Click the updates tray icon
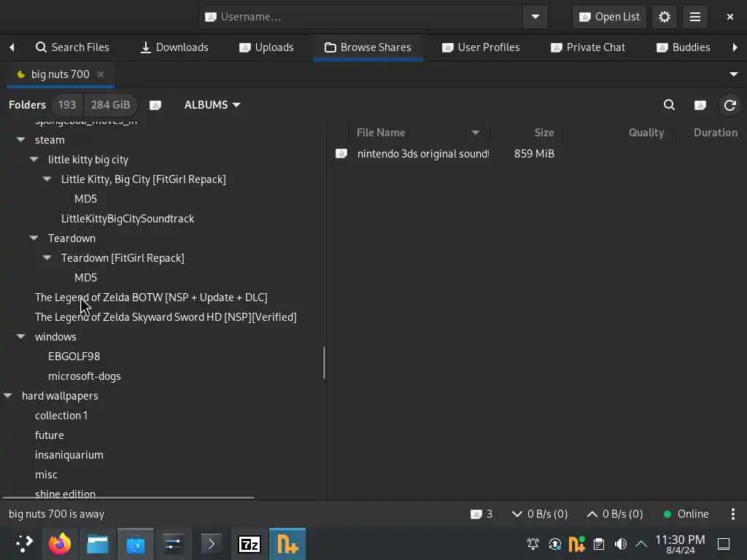The height and width of the screenshot is (560, 747). click(x=554, y=544)
